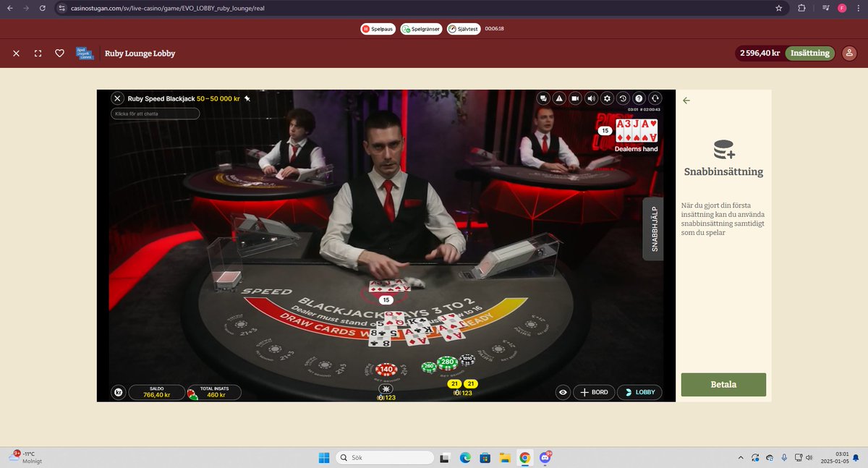Close the Ruby Speed Blackjack table
The height and width of the screenshot is (468, 868).
(117, 98)
